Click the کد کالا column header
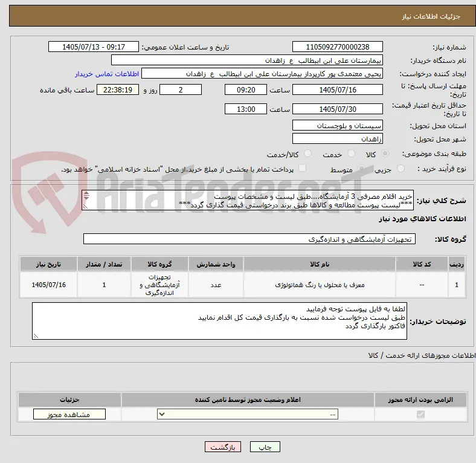The width and height of the screenshot is (476, 463). [422, 264]
